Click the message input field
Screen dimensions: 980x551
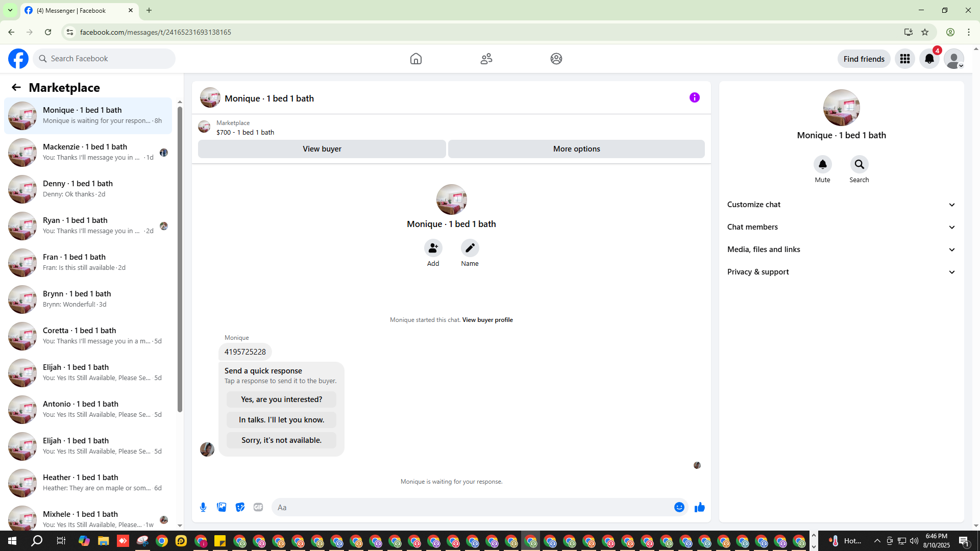coord(472,507)
